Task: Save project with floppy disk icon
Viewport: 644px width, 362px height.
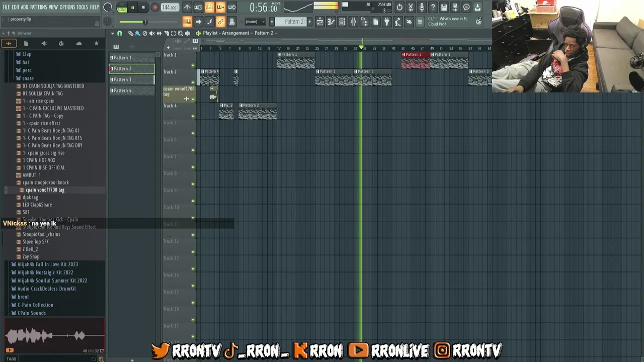Action: 444,7
